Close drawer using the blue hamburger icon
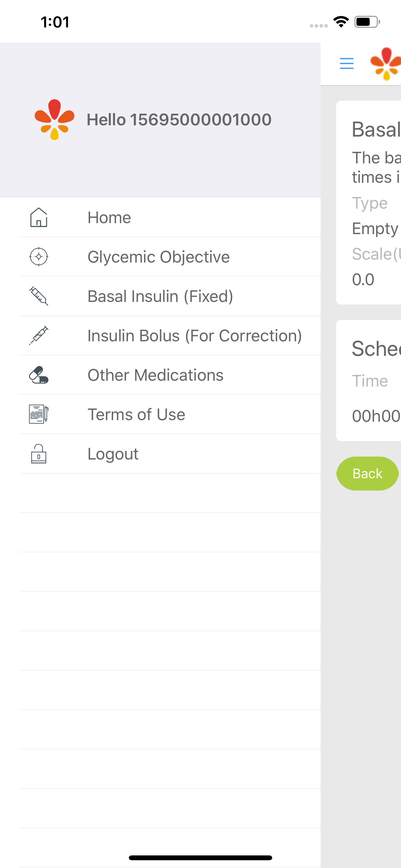 tap(346, 63)
